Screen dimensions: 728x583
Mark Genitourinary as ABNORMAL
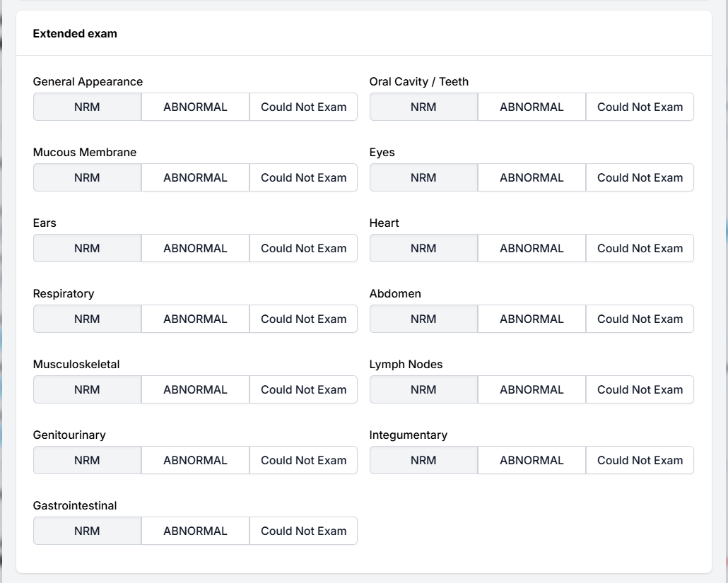195,460
